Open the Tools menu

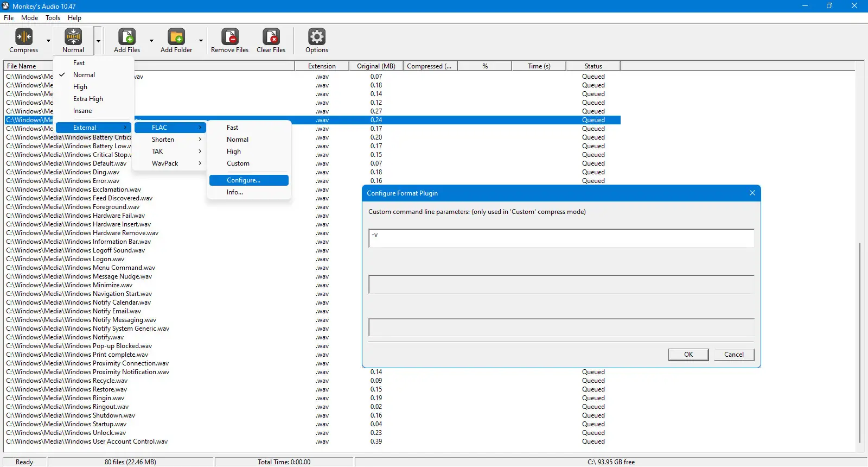pos(53,18)
